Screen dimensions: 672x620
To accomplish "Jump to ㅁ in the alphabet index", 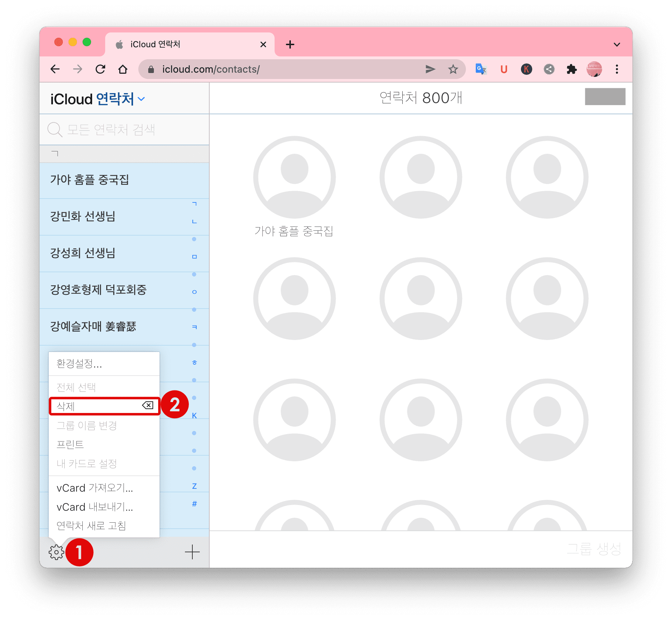I will (194, 257).
